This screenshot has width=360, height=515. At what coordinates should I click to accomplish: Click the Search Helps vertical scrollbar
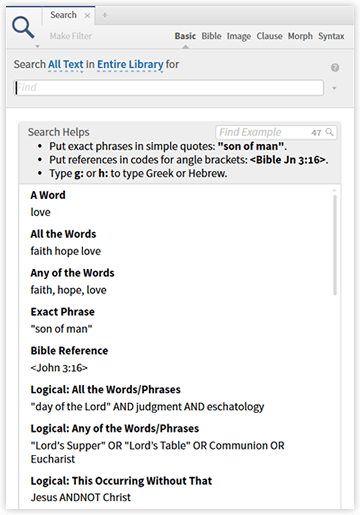pos(334,245)
